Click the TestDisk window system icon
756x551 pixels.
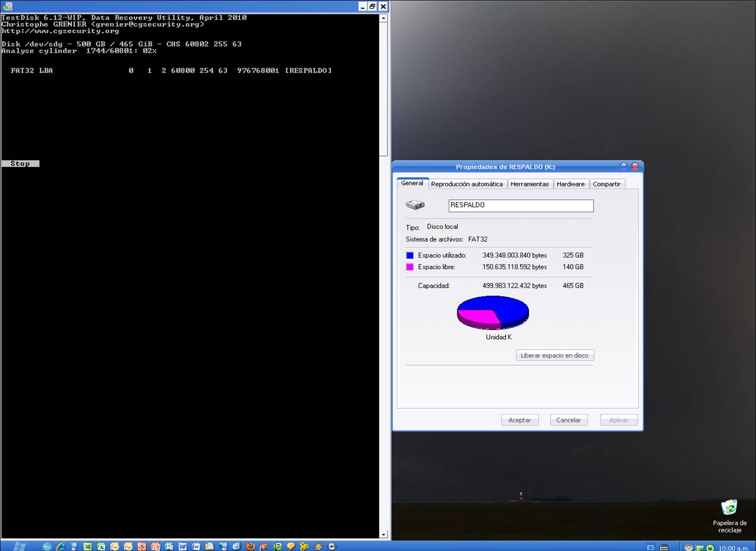[7, 6]
